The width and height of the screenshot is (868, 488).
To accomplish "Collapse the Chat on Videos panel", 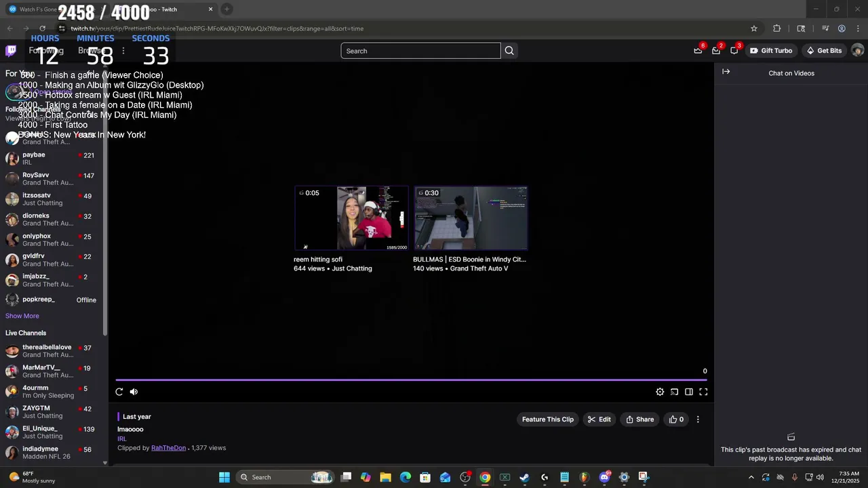I will pyautogui.click(x=726, y=72).
